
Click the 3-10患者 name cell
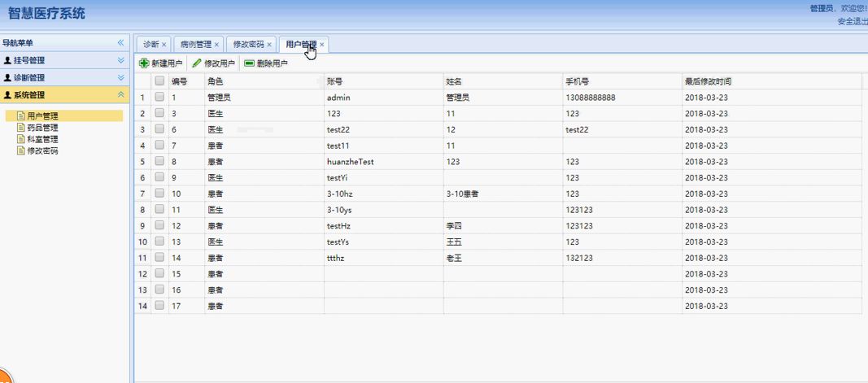pos(504,194)
